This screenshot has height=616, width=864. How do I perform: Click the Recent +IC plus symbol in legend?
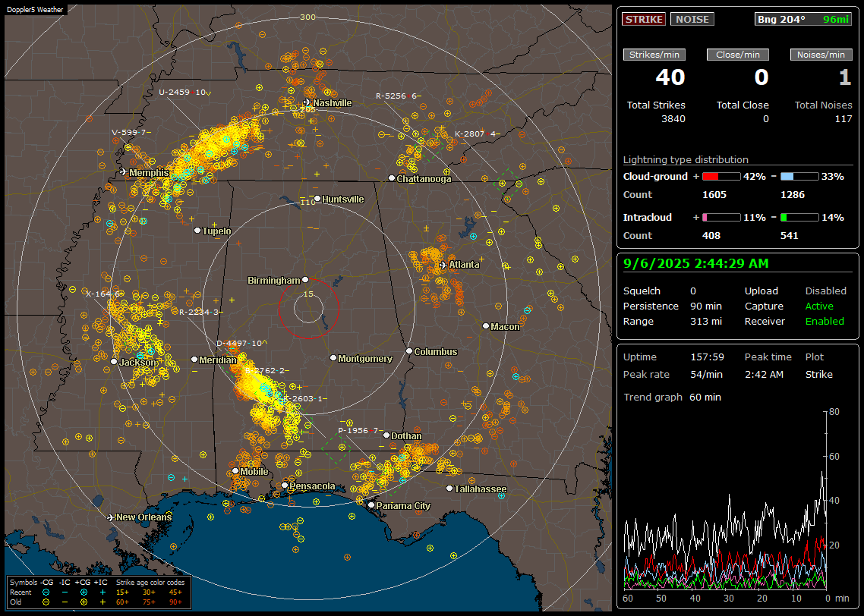(102, 592)
